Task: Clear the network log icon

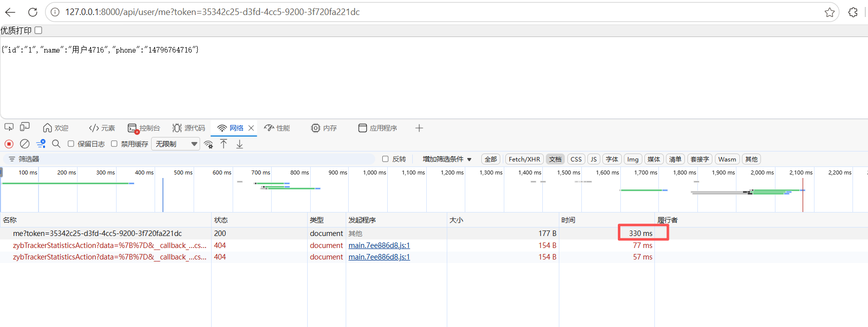Action: point(25,144)
